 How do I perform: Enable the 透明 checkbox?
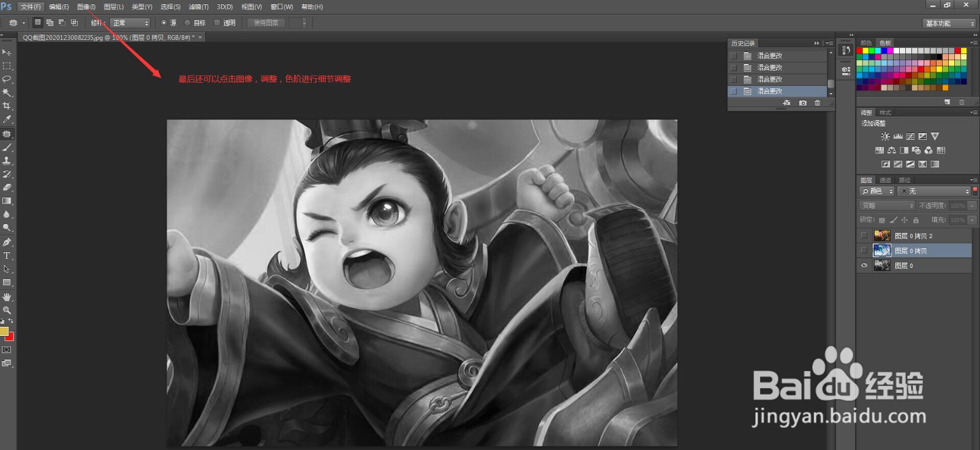pyautogui.click(x=217, y=23)
